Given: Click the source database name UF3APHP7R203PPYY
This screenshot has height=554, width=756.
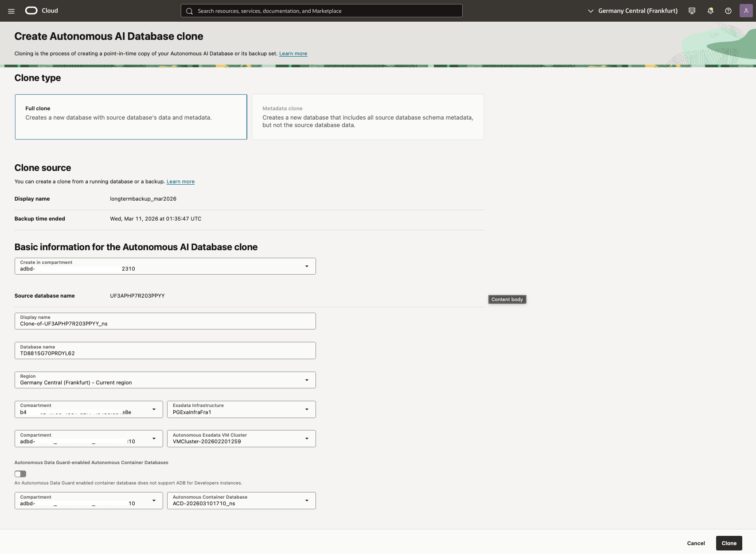Looking at the screenshot, I should coord(137,296).
